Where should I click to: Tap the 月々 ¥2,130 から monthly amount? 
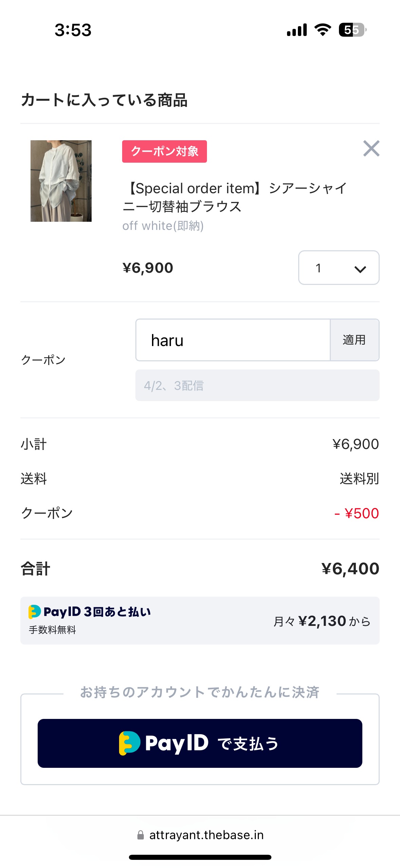point(322,621)
